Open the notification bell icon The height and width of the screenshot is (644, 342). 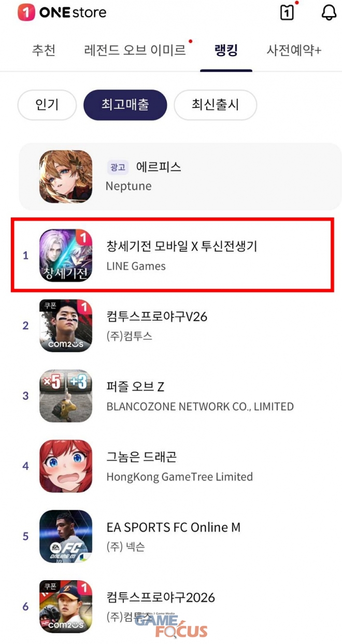[x=329, y=12]
